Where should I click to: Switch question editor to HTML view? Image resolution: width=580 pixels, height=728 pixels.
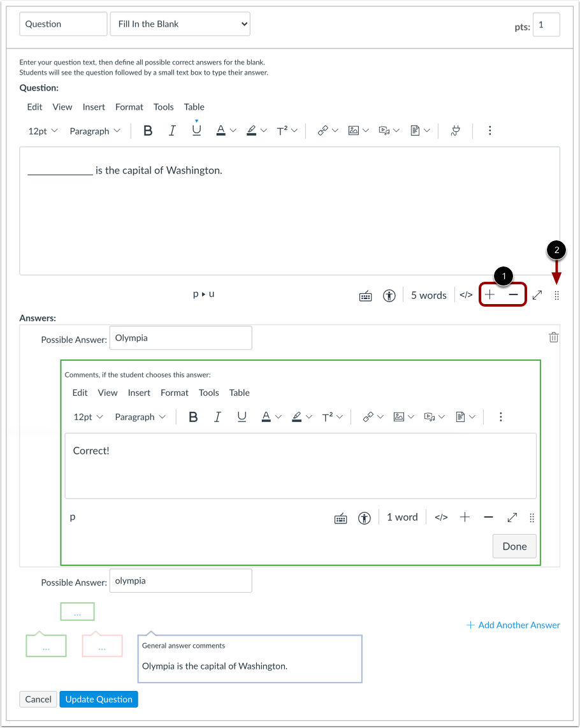click(x=466, y=295)
